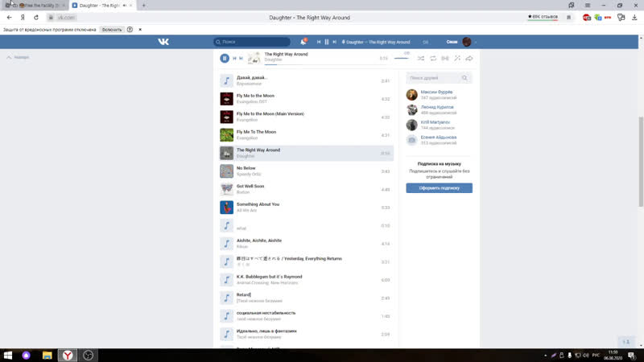The width and height of the screenshot is (644, 362).
Task: Click the "Включить" protection button
Action: (x=112, y=29)
